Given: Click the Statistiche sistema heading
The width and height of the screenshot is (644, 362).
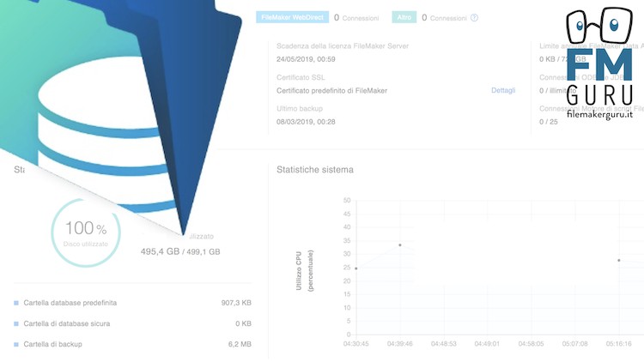Looking at the screenshot, I should [315, 170].
